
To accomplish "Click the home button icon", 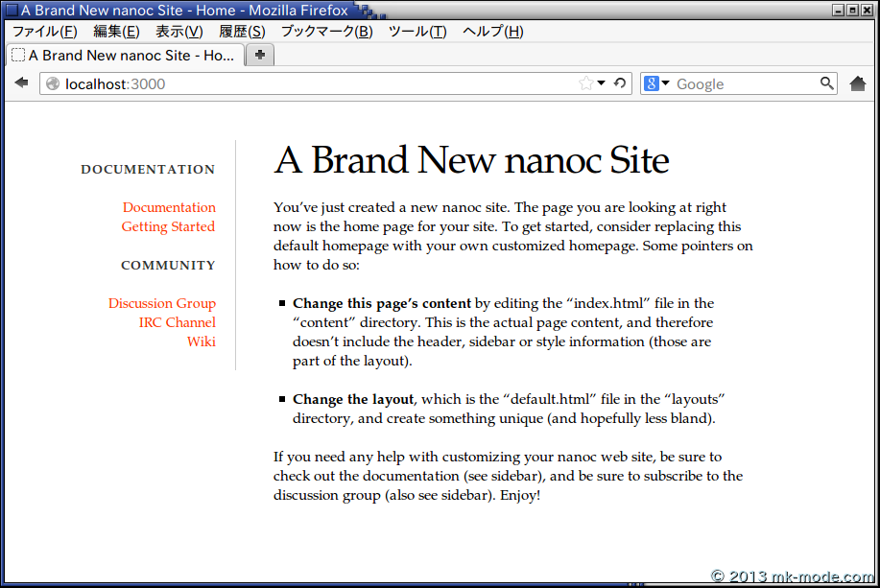I will click(x=858, y=83).
